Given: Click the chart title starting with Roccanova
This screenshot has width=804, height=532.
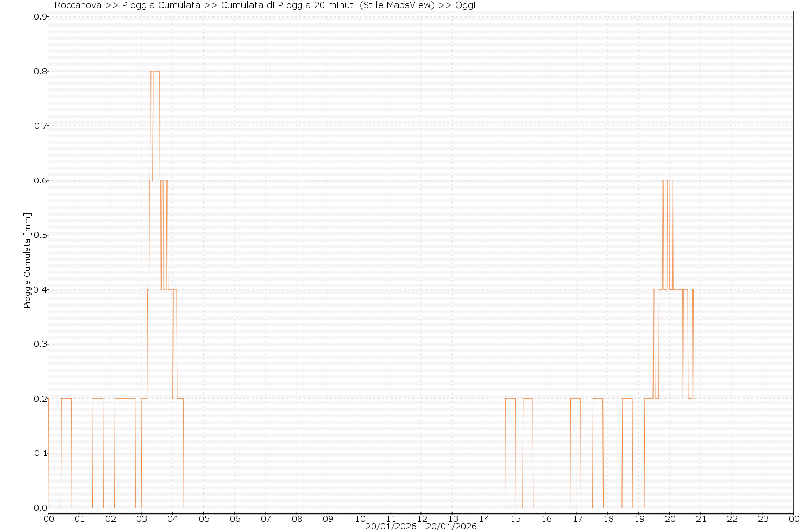Looking at the screenshot, I should point(265,5).
